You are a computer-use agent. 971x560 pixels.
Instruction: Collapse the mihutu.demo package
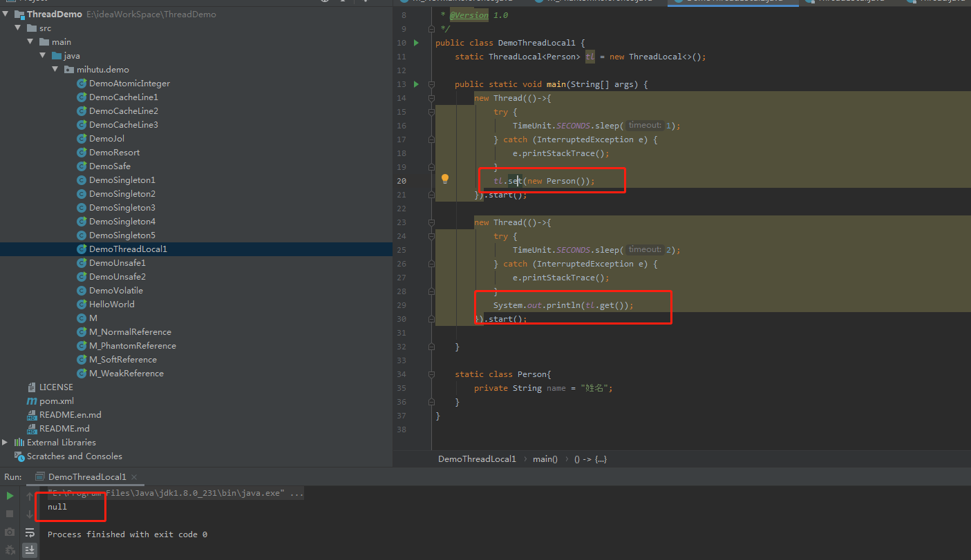coord(56,70)
